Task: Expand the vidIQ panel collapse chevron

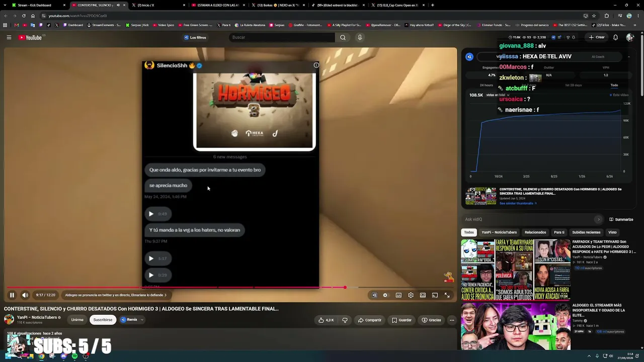Action: (x=628, y=57)
